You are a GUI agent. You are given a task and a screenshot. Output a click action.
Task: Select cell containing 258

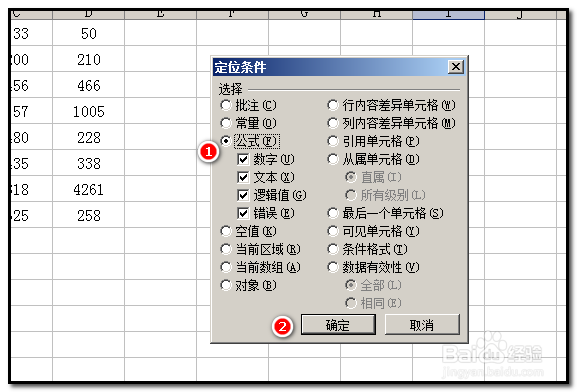click(89, 215)
